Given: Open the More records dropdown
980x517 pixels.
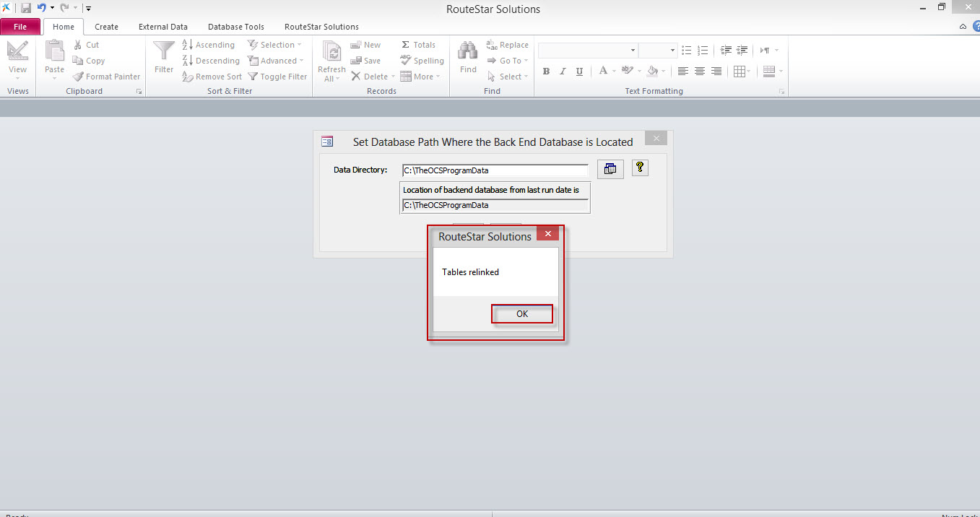Looking at the screenshot, I should (x=420, y=77).
